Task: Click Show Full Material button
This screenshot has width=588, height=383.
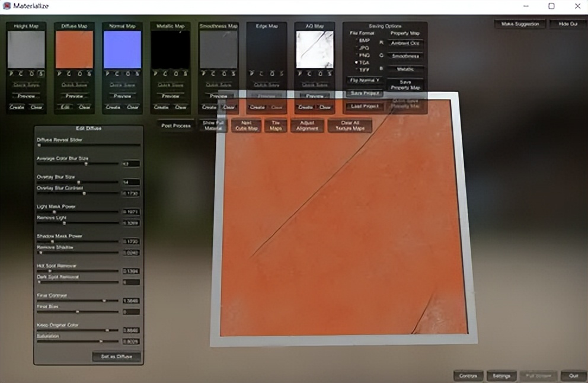Action: (213, 126)
